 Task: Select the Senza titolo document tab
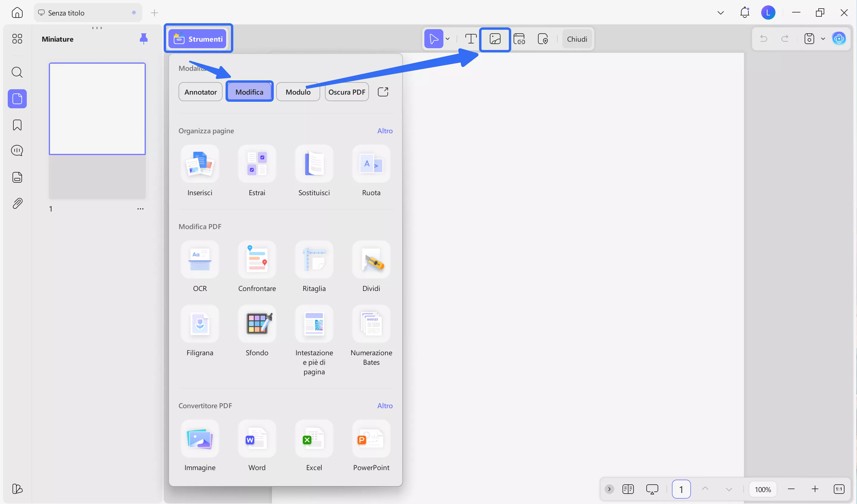(67, 12)
